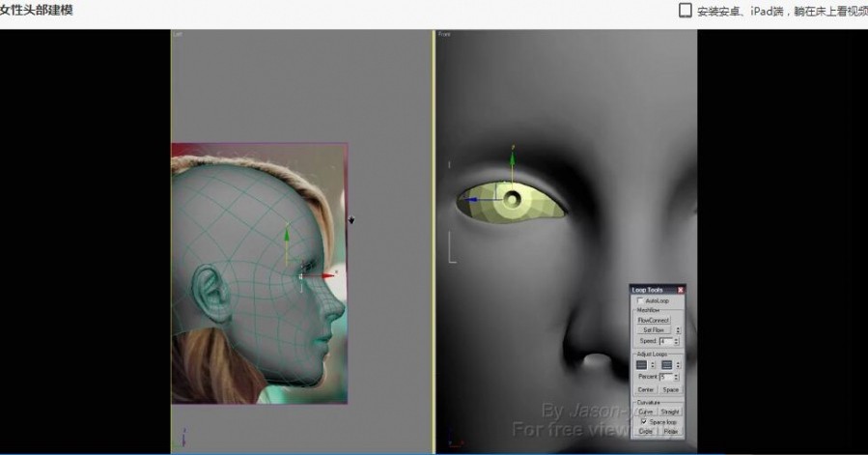Click the first Adjust Loops icon
This screenshot has height=455, width=868.
point(642,364)
